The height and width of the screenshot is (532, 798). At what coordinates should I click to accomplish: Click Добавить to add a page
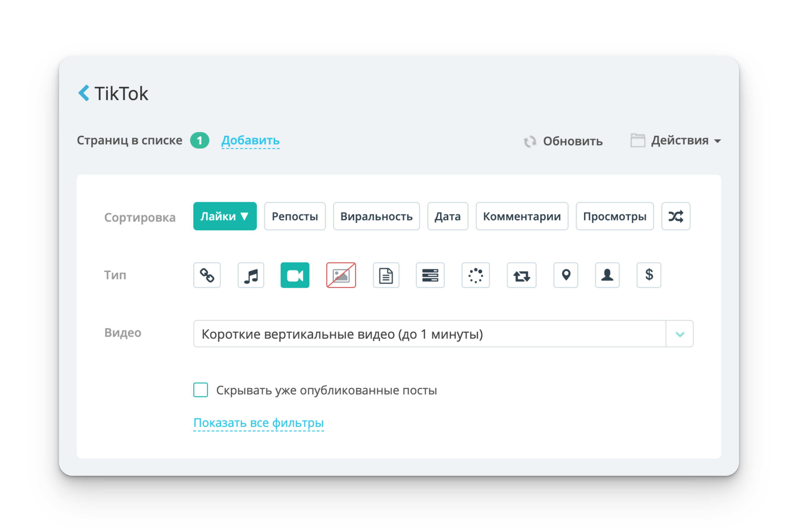[x=250, y=141]
